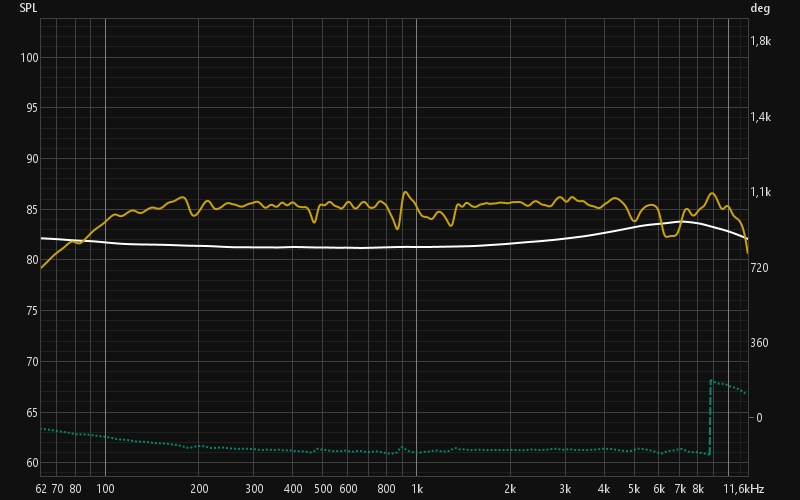Click the 60 label on SPL axis
800x500 pixels.
click(32, 463)
